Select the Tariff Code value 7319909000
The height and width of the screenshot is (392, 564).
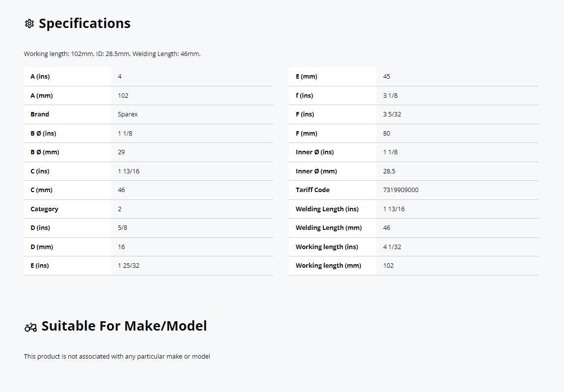pyautogui.click(x=401, y=190)
